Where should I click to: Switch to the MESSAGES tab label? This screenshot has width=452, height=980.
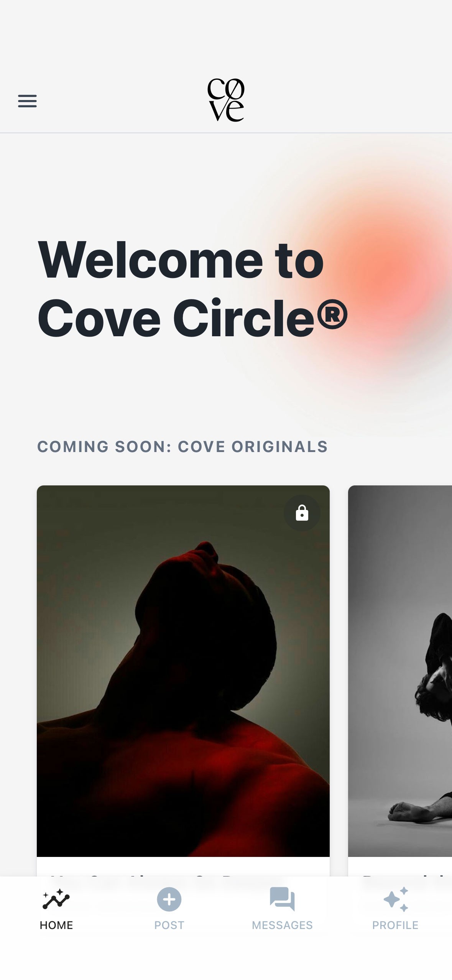point(282,925)
